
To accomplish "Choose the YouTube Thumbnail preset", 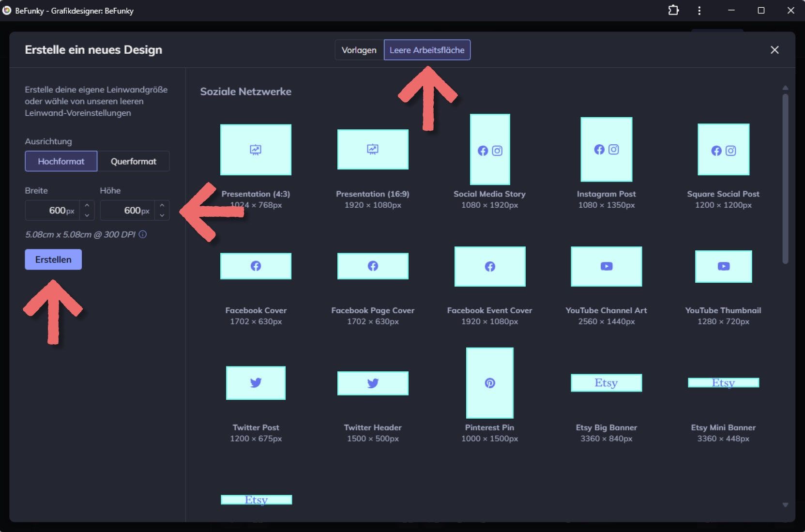I will click(723, 266).
